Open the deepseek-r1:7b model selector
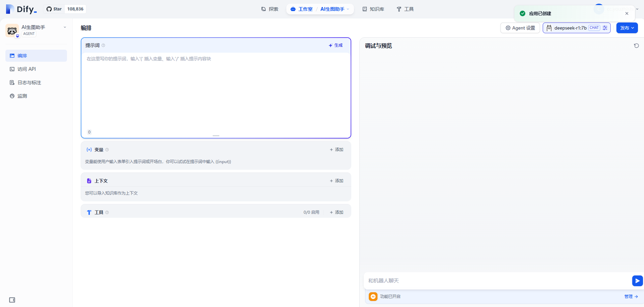This screenshot has width=644, height=307. point(571,28)
